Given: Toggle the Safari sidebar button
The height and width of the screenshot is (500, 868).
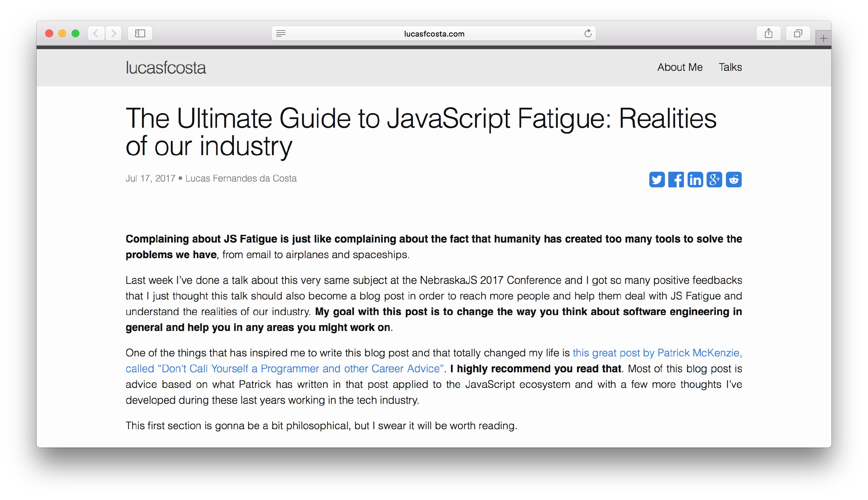Looking at the screenshot, I should tap(140, 33).
